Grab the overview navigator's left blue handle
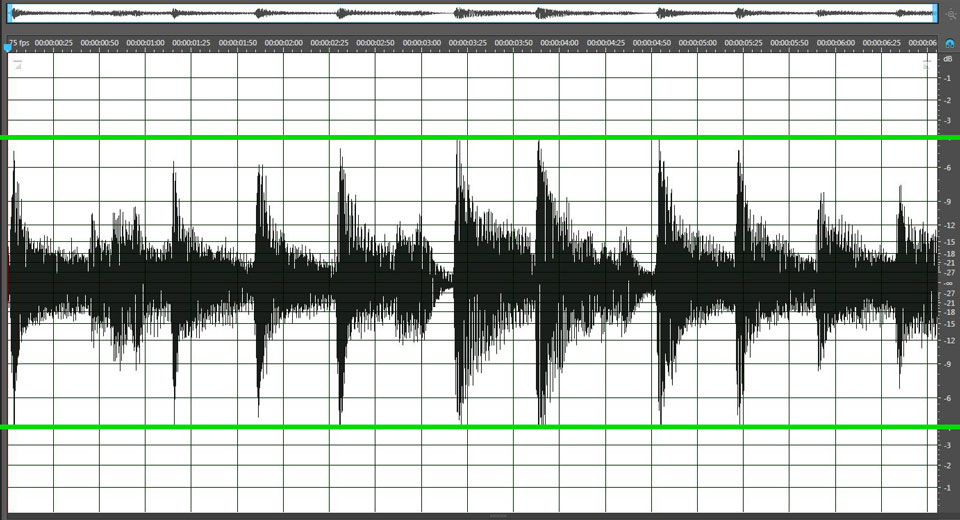This screenshot has height=520, width=960. pyautogui.click(x=9, y=13)
